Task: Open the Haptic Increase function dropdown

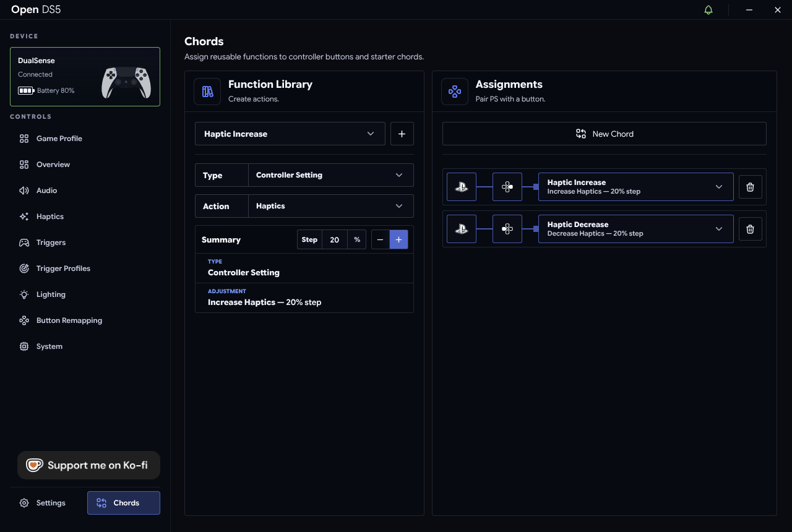Action: point(290,134)
